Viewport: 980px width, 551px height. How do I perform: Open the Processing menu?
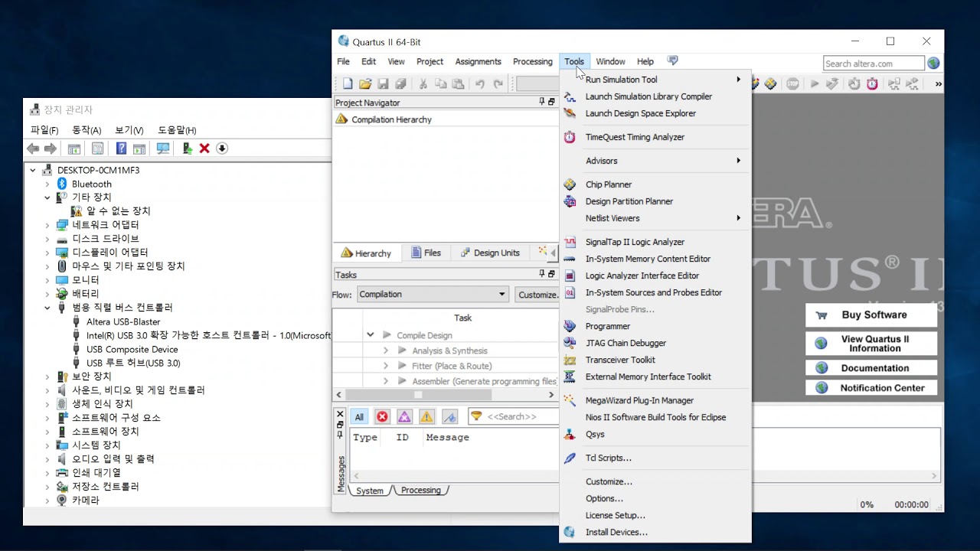[533, 62]
